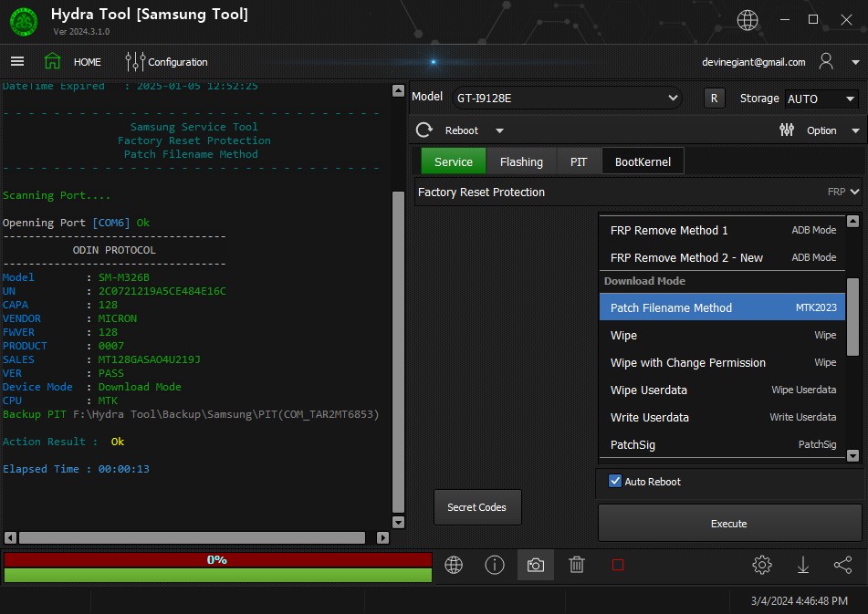Select Wipe Userdata in the method list

(x=648, y=390)
